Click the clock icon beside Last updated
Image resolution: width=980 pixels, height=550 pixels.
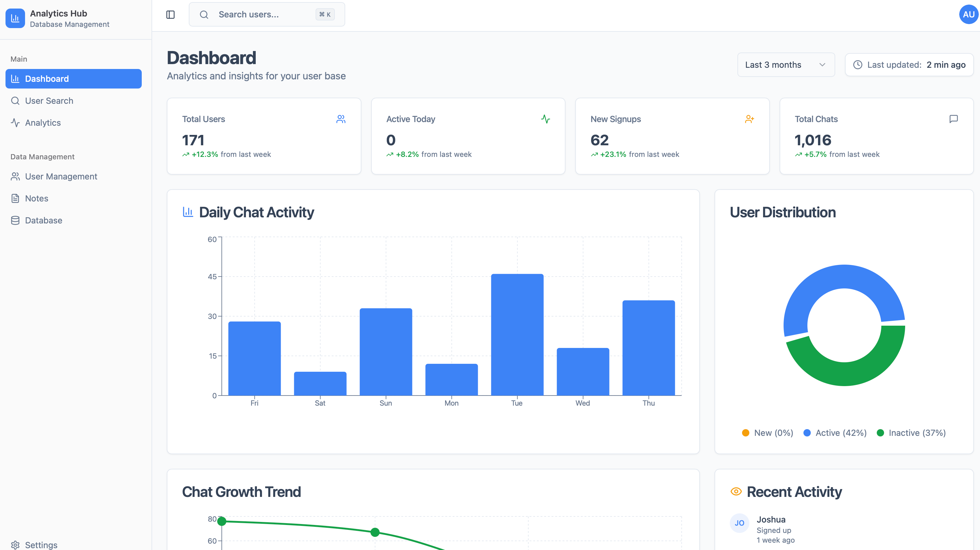857,65
